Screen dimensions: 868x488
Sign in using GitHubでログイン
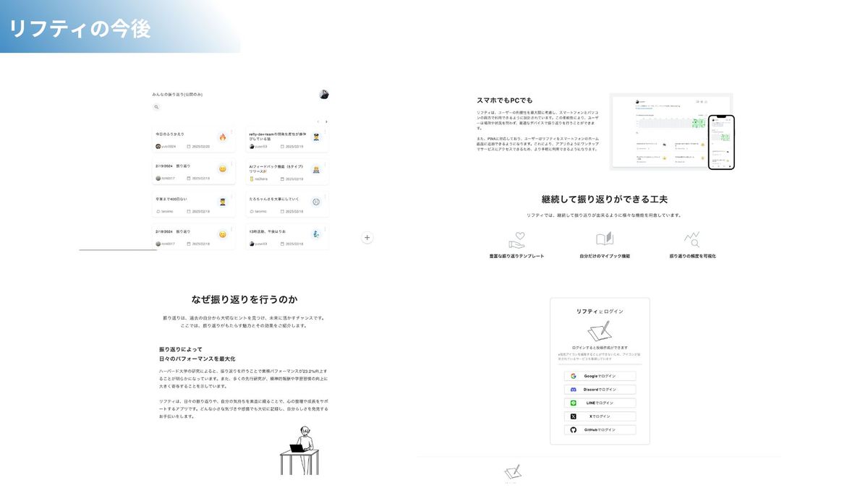click(600, 429)
